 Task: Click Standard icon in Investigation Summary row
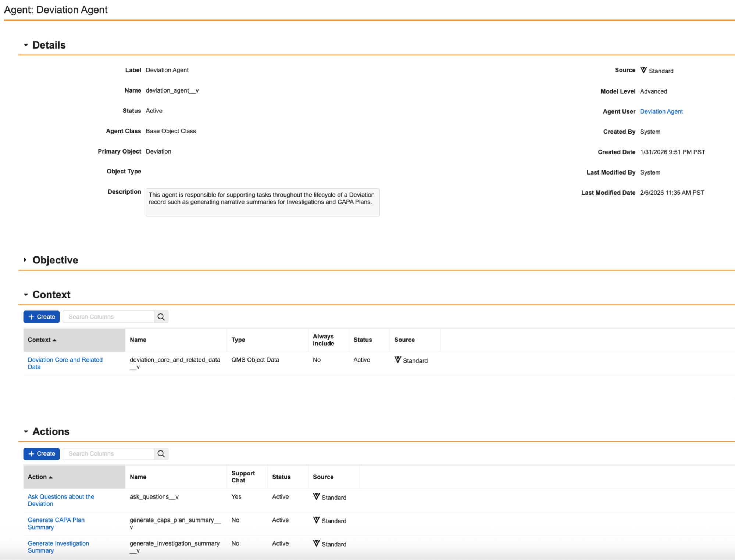pos(316,543)
